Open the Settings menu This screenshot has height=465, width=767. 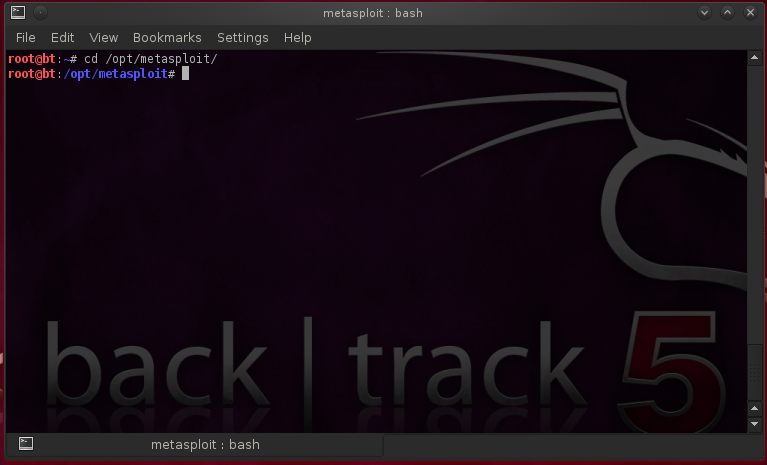tap(243, 38)
